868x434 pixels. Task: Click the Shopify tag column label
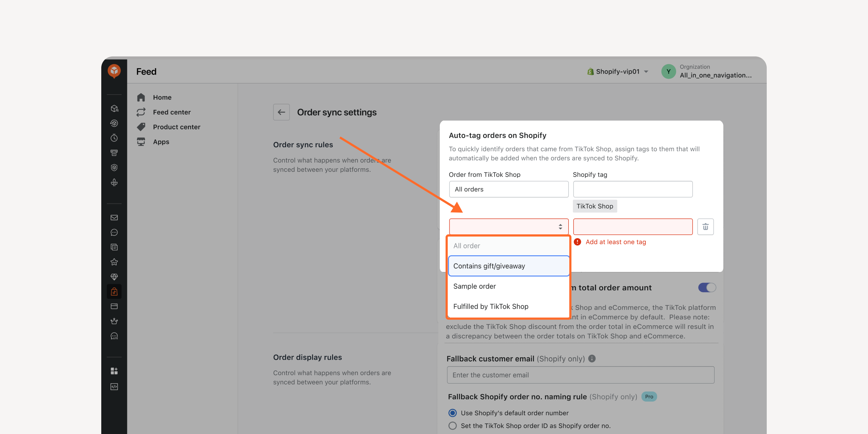pyautogui.click(x=590, y=174)
